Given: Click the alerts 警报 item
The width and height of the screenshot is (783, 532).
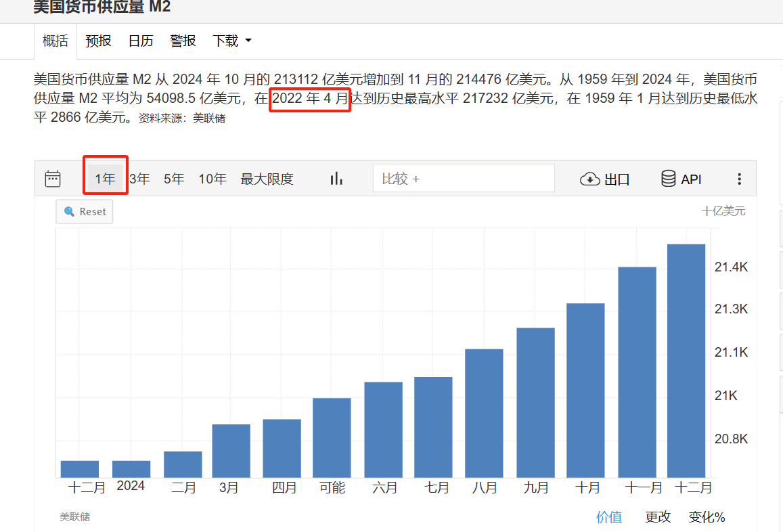Looking at the screenshot, I should 183,41.
